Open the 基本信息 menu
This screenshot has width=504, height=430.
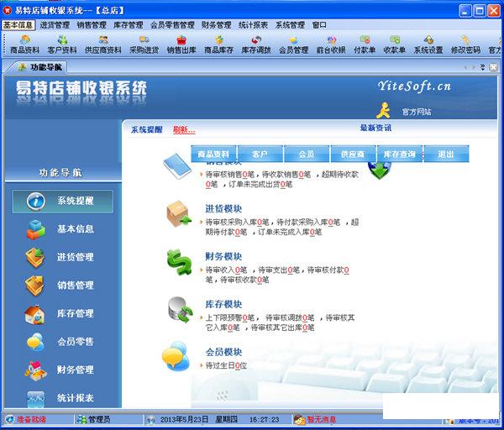(x=18, y=24)
